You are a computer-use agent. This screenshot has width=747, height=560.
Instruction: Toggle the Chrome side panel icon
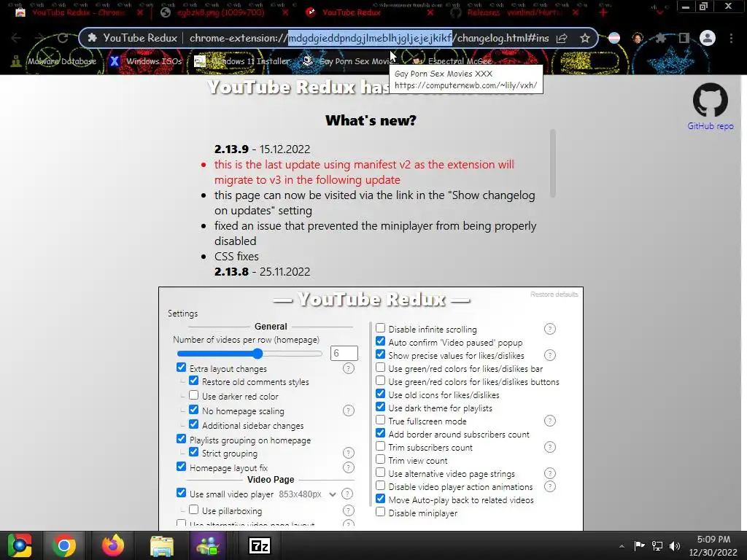pos(684,38)
